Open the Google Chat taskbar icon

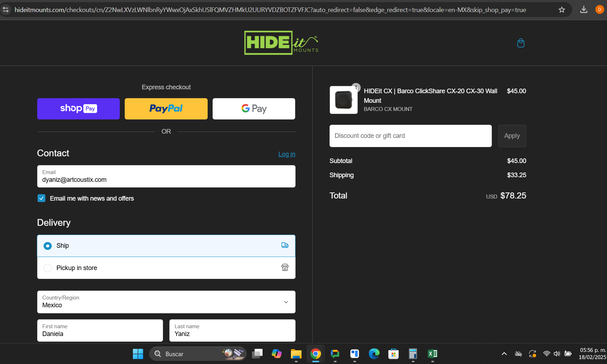click(335, 354)
